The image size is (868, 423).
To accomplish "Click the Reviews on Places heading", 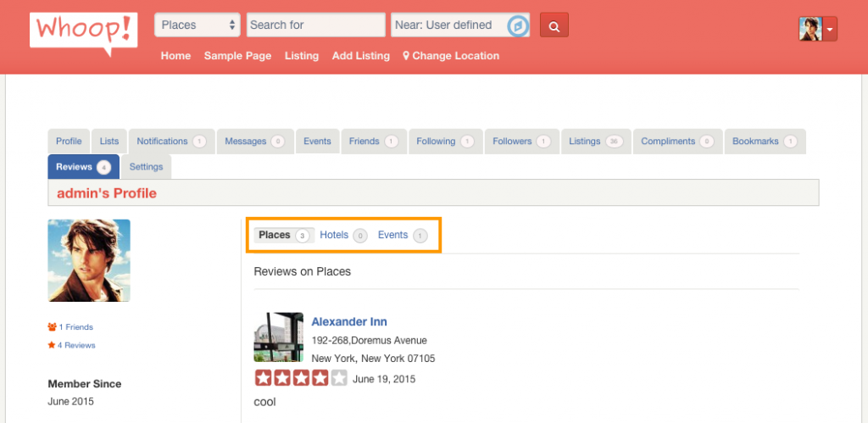I will [x=303, y=272].
